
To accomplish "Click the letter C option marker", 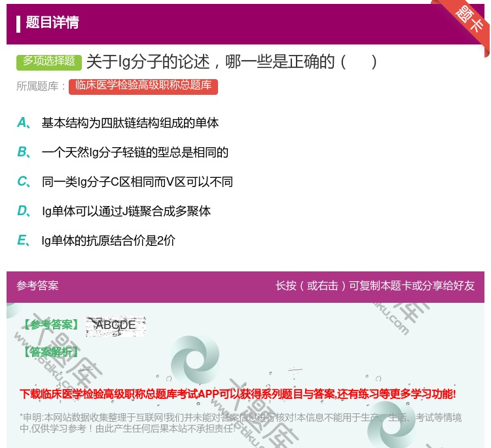I will (24, 181).
